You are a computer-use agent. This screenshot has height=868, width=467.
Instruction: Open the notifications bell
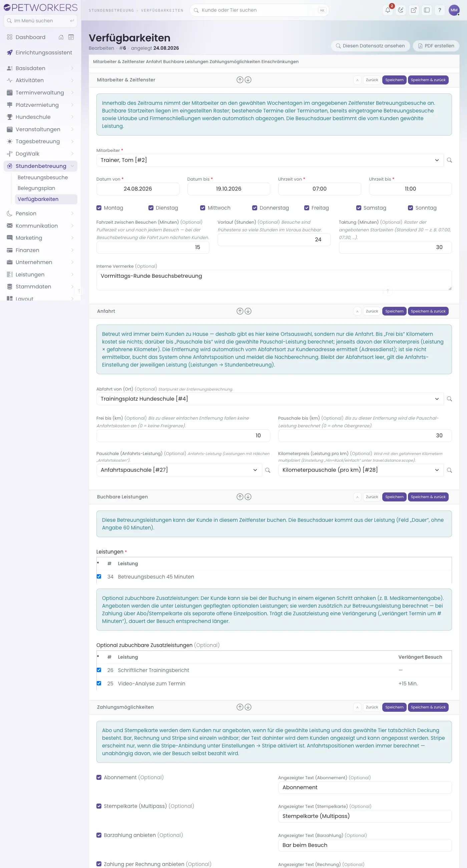click(x=388, y=10)
